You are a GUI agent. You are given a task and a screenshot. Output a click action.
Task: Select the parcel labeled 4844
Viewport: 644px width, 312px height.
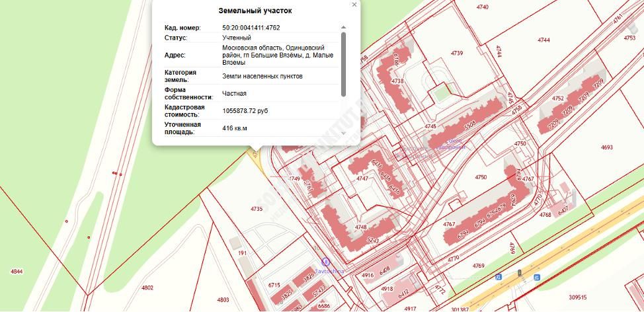click(17, 271)
